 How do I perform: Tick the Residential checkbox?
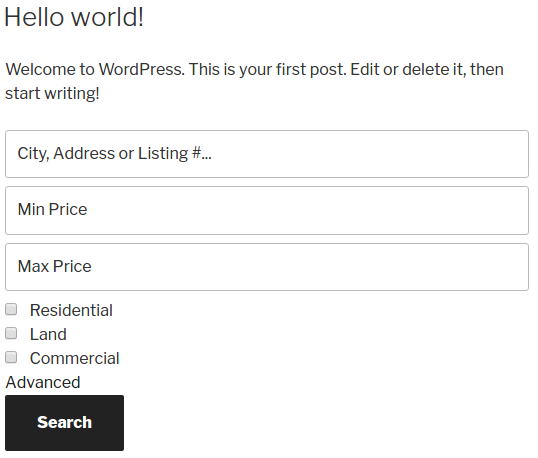pos(11,309)
